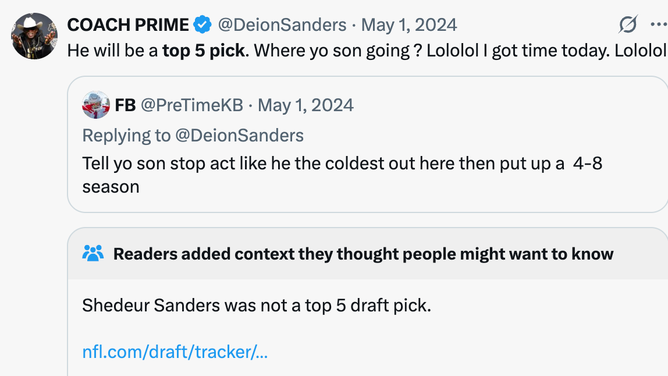Screen dimensions: 668x376
Task: Open the three-dot more options menu
Action: pyautogui.click(x=659, y=24)
